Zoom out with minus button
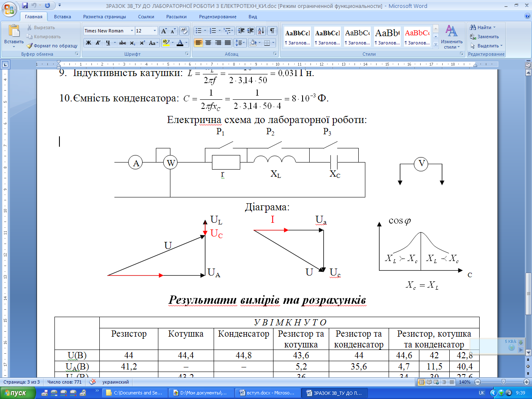The width and height of the screenshot is (532, 399). (x=478, y=382)
